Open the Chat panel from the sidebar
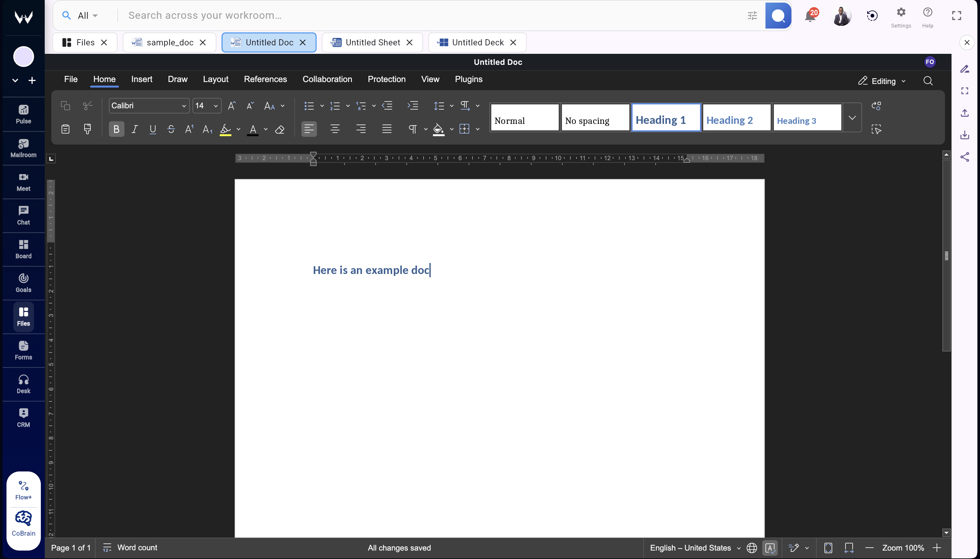Viewport: 980px width, 559px height. coord(23,215)
